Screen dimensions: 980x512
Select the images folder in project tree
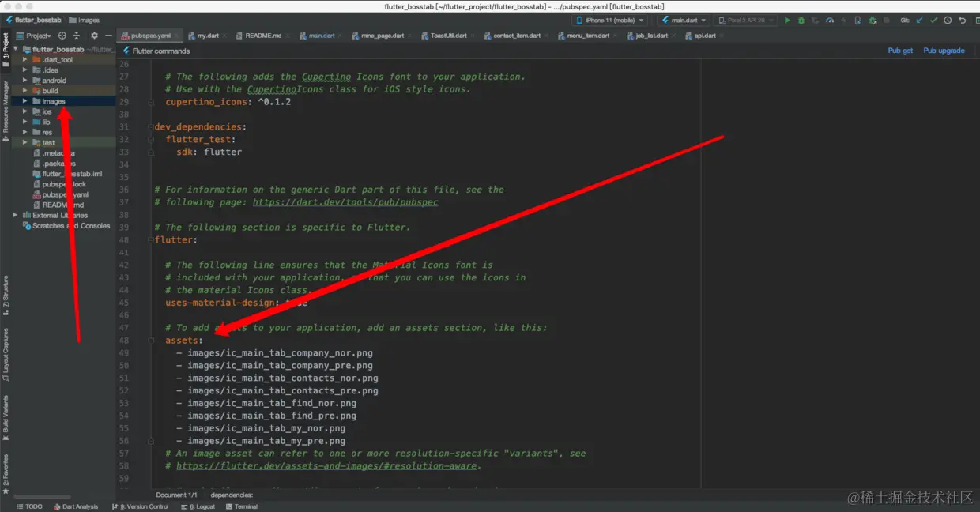point(54,101)
